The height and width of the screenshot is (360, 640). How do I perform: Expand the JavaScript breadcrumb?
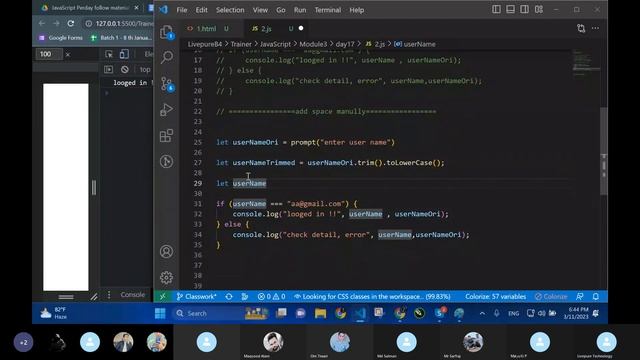tap(275, 44)
